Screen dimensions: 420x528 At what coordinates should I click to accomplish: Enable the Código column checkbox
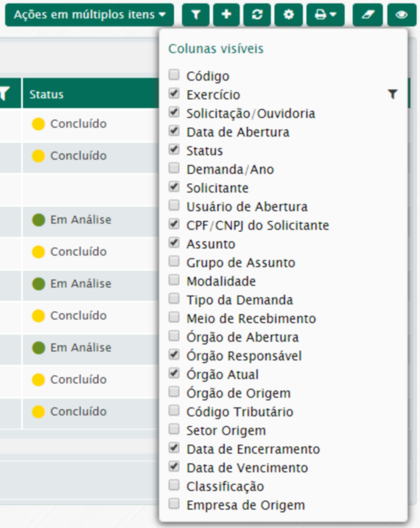point(174,75)
